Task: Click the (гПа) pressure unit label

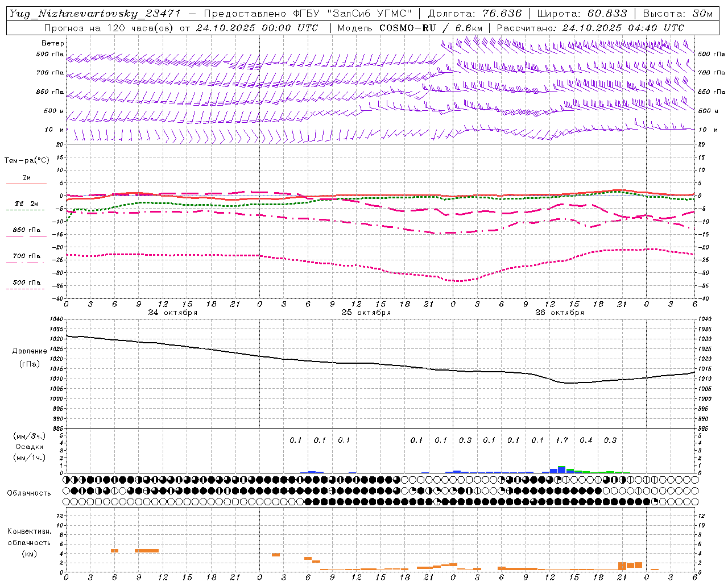Action: (29, 364)
